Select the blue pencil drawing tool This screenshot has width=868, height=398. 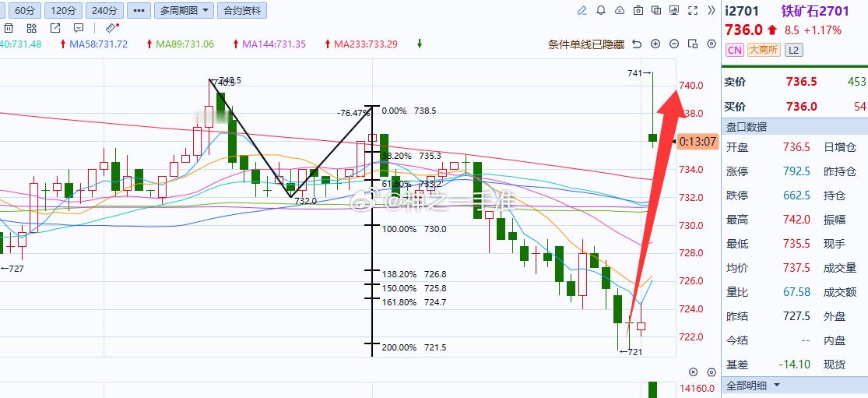pos(582,10)
